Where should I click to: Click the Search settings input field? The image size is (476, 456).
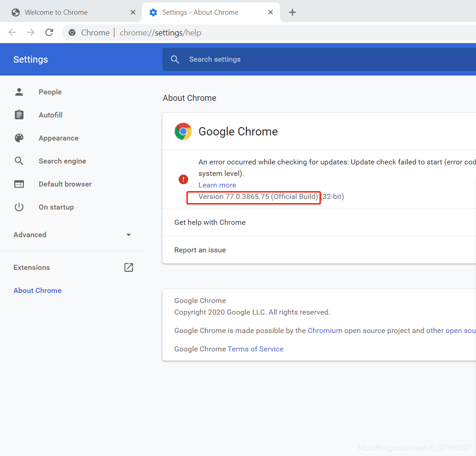[x=322, y=59]
